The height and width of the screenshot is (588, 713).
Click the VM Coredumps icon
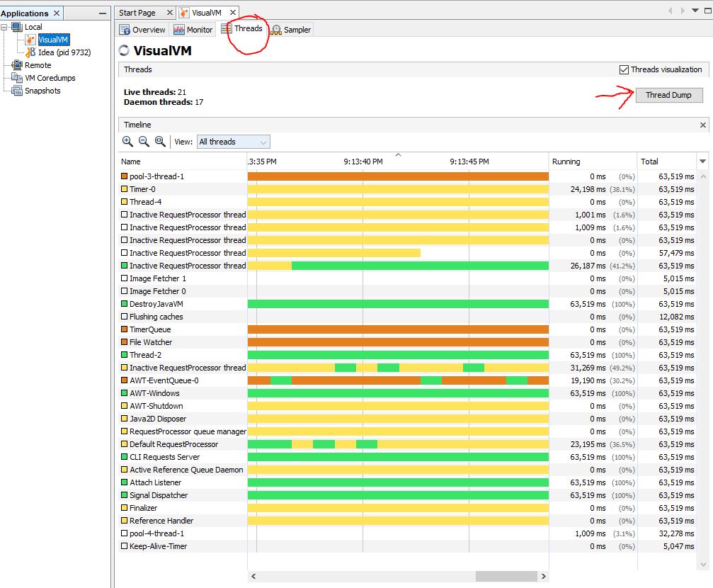[x=17, y=78]
